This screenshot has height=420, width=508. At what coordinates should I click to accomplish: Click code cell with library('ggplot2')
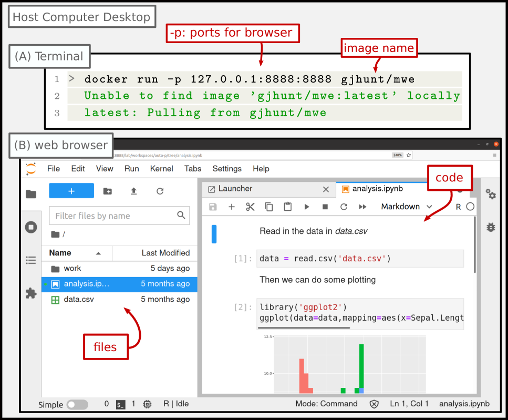tap(360, 313)
